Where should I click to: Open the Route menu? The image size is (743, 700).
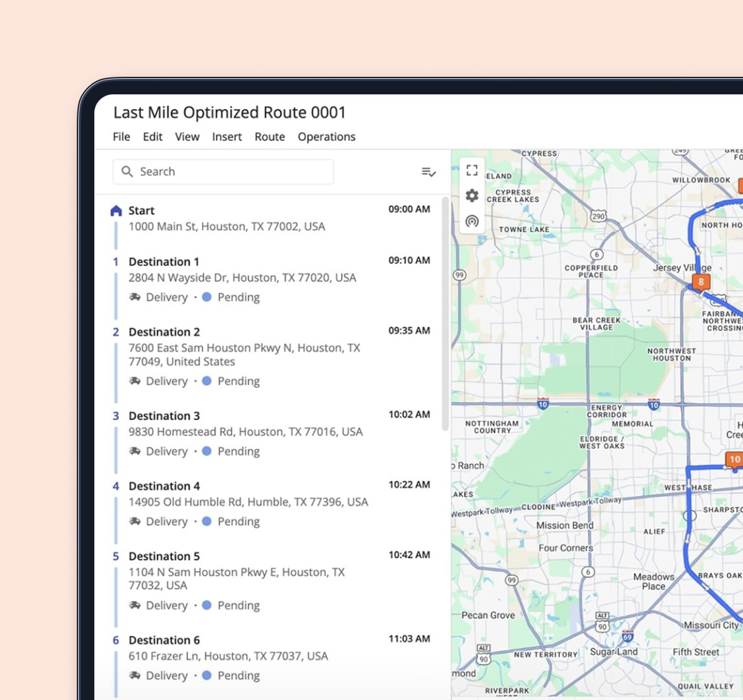click(x=270, y=137)
